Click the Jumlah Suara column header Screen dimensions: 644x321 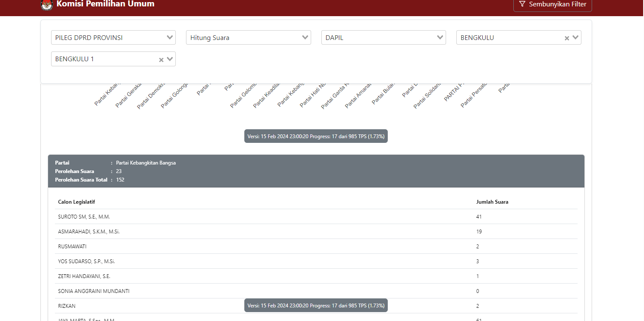tap(492, 202)
